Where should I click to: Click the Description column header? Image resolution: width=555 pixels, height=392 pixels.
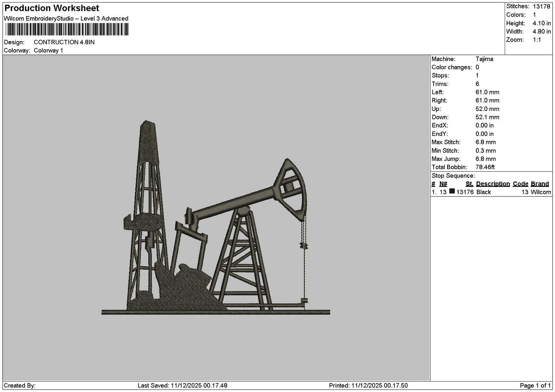point(493,184)
